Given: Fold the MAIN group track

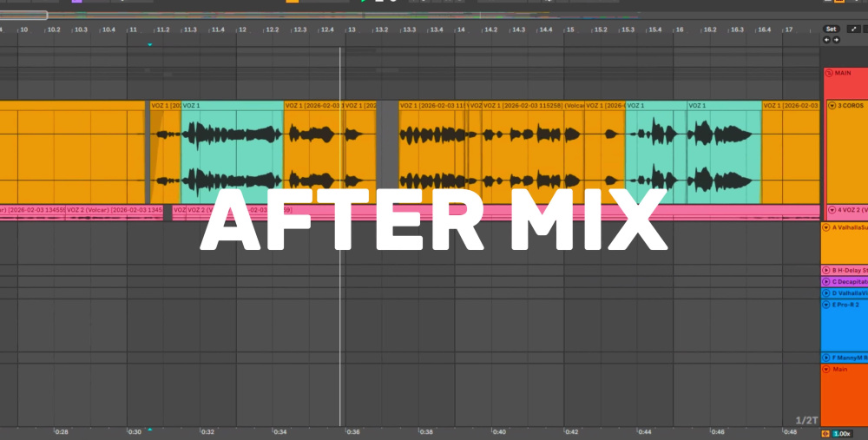Looking at the screenshot, I should pos(829,73).
